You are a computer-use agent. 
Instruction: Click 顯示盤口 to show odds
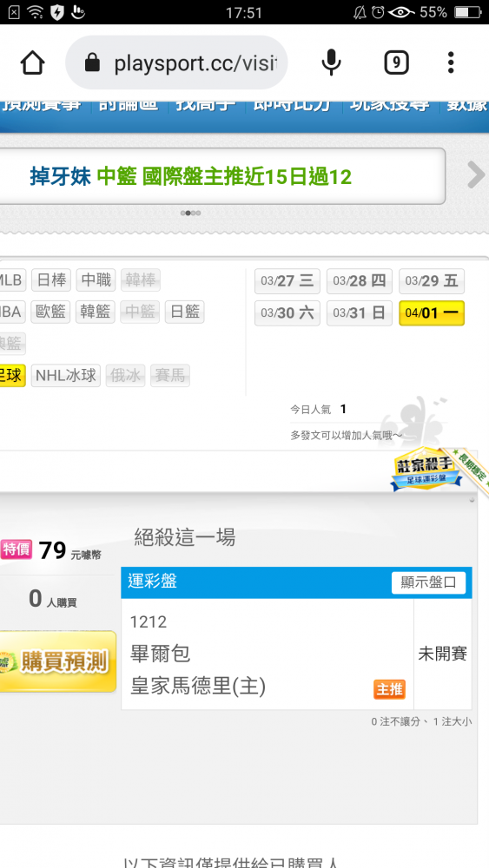[429, 582]
